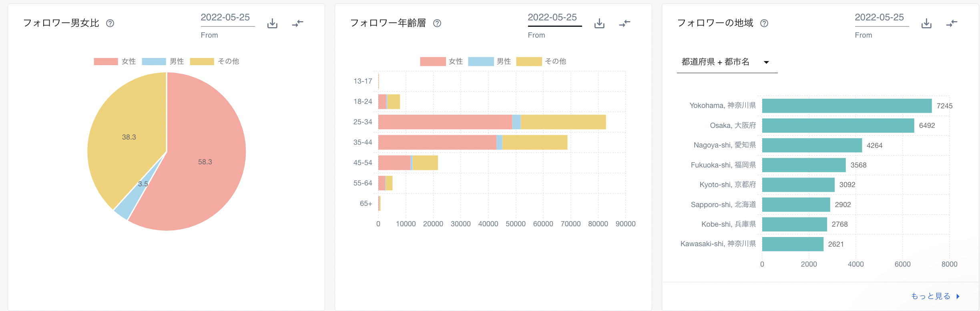The image size is (980, 311).
Task: Click compare icon on gender ratio panel
Action: point(297,24)
